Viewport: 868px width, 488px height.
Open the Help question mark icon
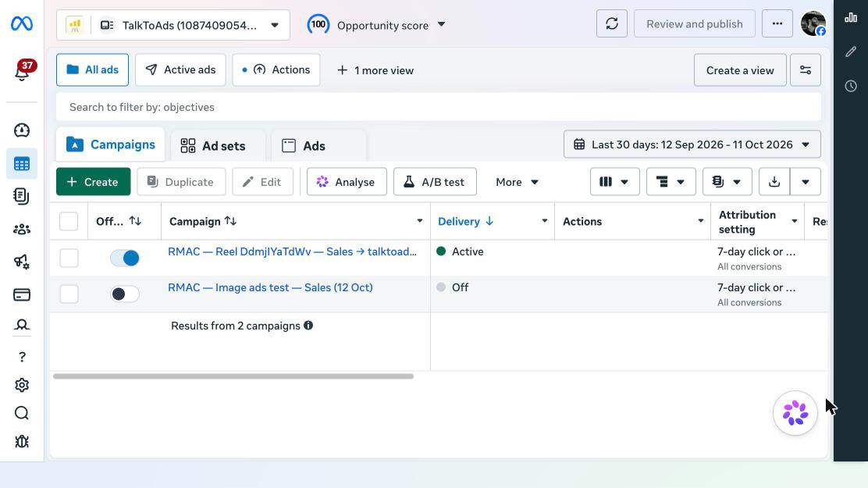pos(22,357)
